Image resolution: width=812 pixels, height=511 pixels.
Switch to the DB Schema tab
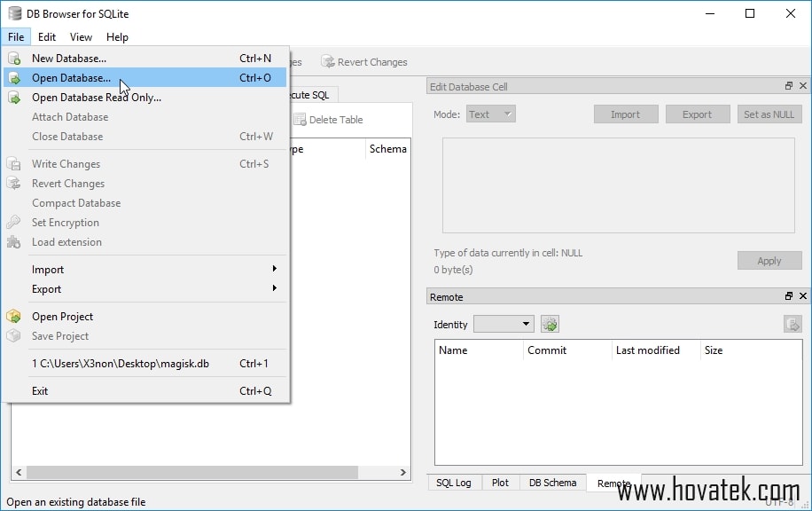[552, 483]
